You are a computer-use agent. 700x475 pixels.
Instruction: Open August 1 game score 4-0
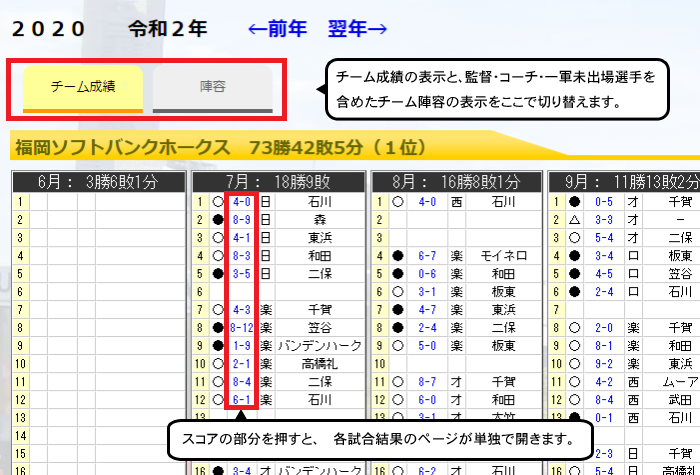427,202
